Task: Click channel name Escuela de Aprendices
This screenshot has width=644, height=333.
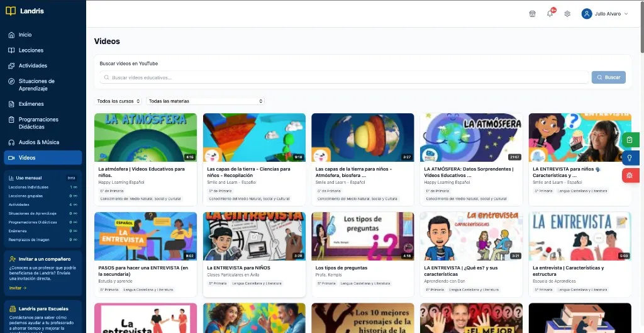Action: pos(554,281)
